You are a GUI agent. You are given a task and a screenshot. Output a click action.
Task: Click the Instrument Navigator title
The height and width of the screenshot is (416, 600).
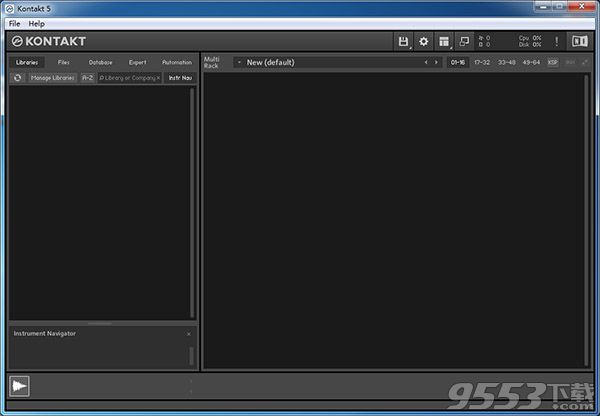coord(45,333)
